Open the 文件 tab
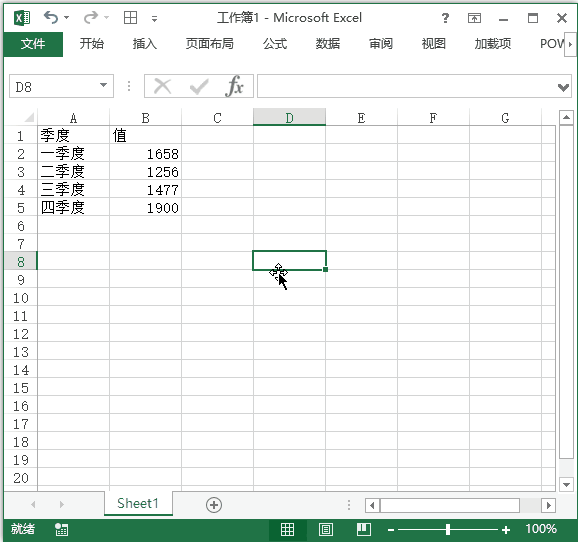This screenshot has height=542, width=578. [x=33, y=44]
